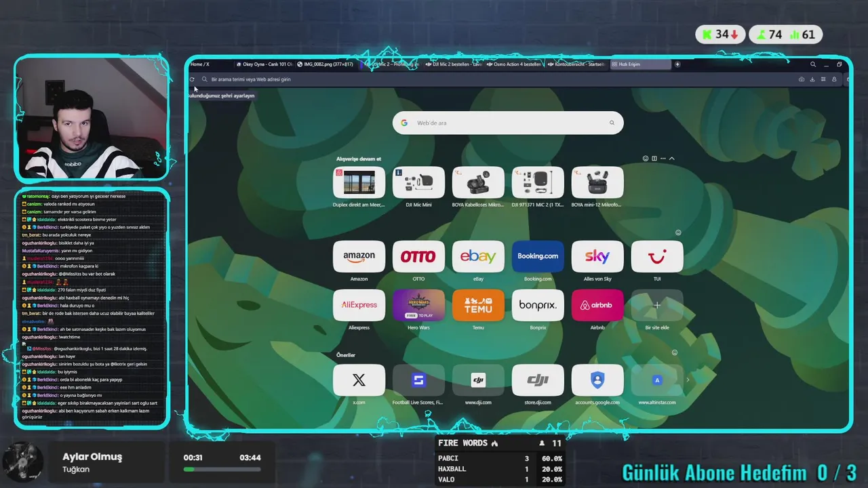Open the x.com suggestion tile
The width and height of the screenshot is (868, 488).
(359, 380)
